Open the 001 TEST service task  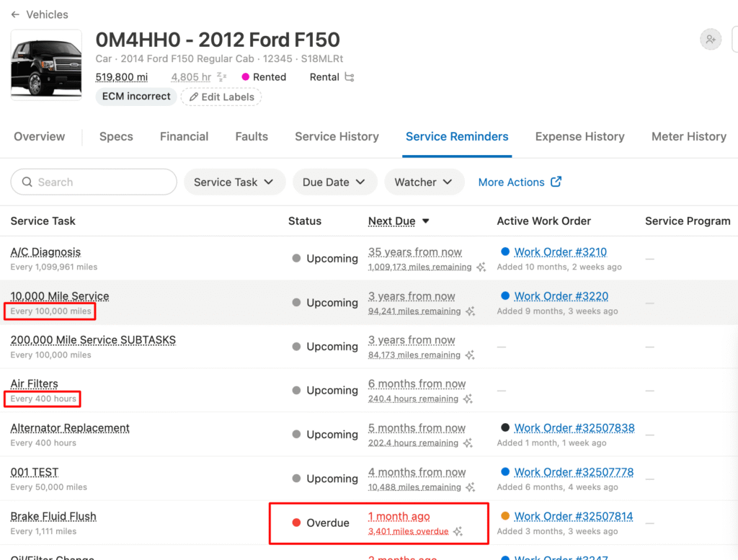coord(35,472)
